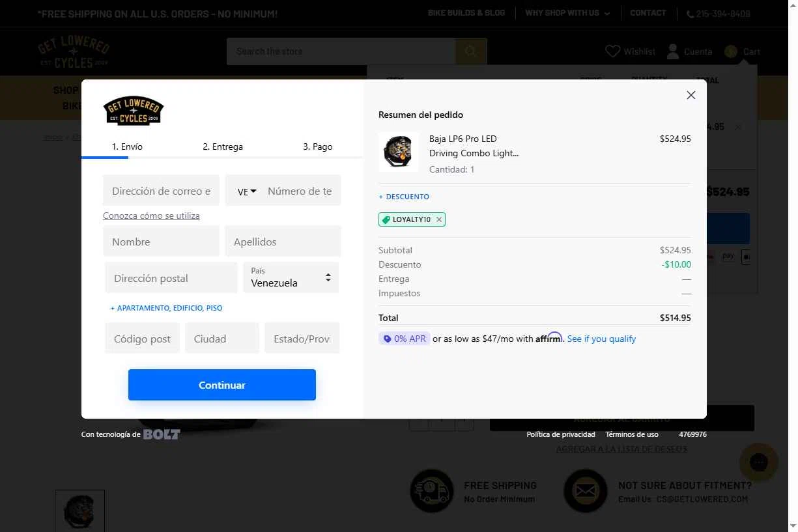
Task: Open the Conozca cómo se utiliza link
Action: 151,216
